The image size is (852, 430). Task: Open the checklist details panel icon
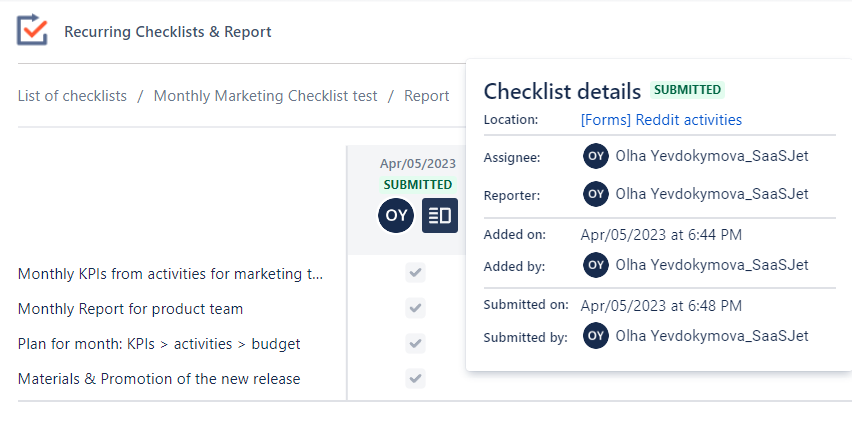click(x=440, y=215)
